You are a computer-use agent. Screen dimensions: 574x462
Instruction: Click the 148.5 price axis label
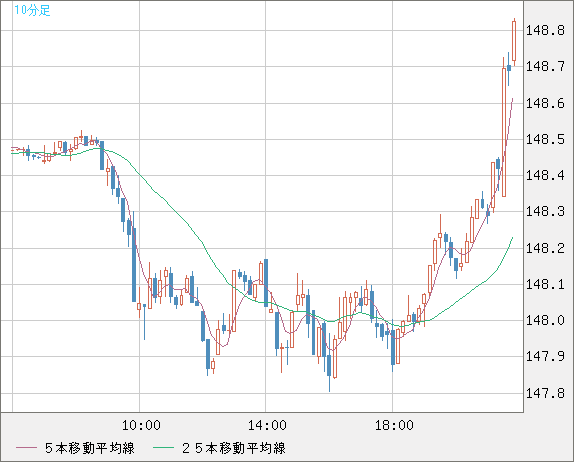click(x=545, y=139)
